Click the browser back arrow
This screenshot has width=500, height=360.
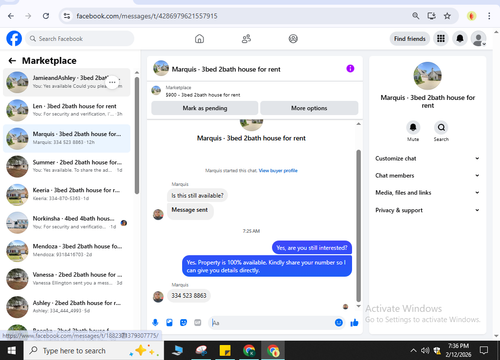11,16
